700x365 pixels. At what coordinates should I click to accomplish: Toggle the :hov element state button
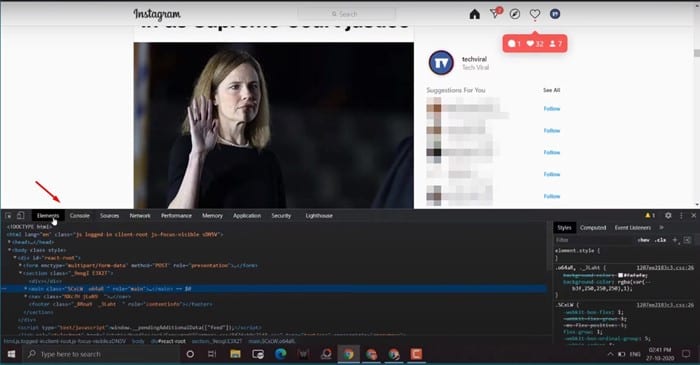point(643,240)
